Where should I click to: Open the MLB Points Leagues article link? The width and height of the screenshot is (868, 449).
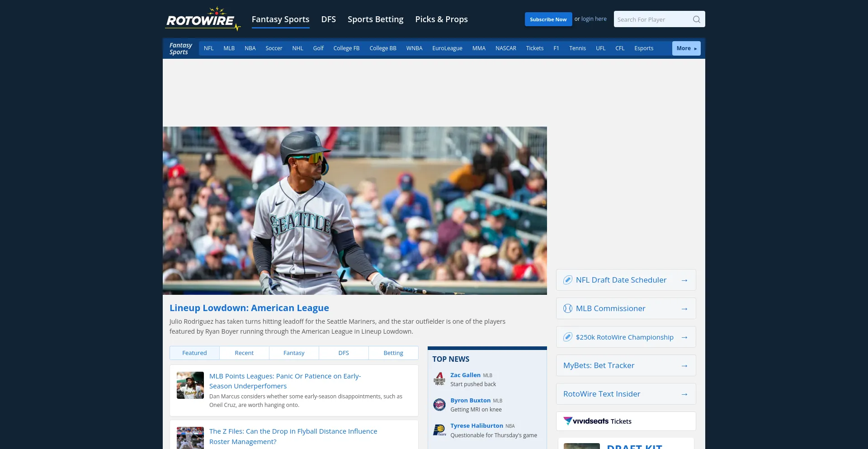285,381
